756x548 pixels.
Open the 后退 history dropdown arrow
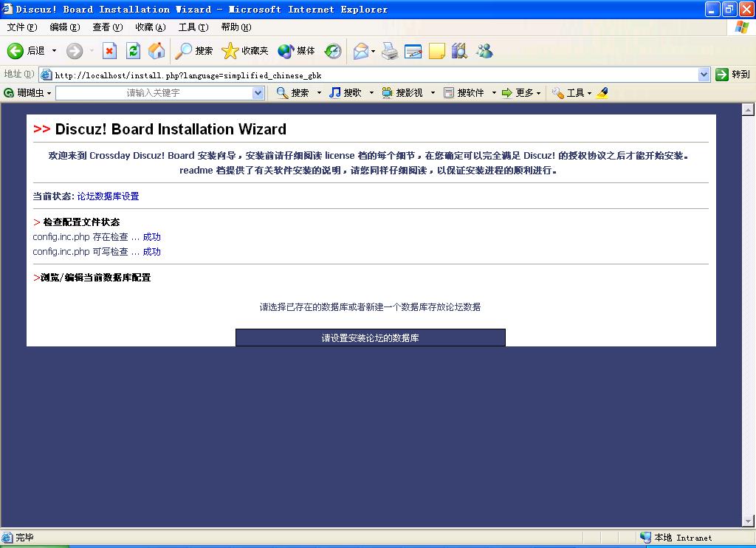pyautogui.click(x=54, y=51)
